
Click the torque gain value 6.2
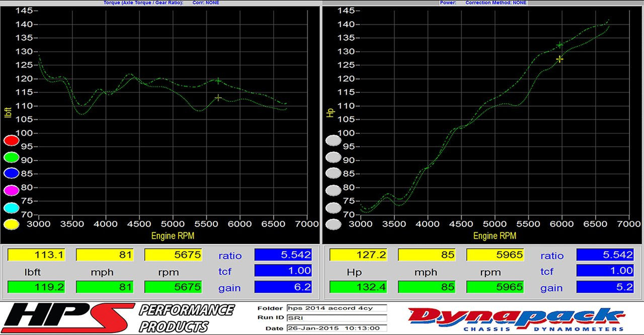click(x=283, y=287)
